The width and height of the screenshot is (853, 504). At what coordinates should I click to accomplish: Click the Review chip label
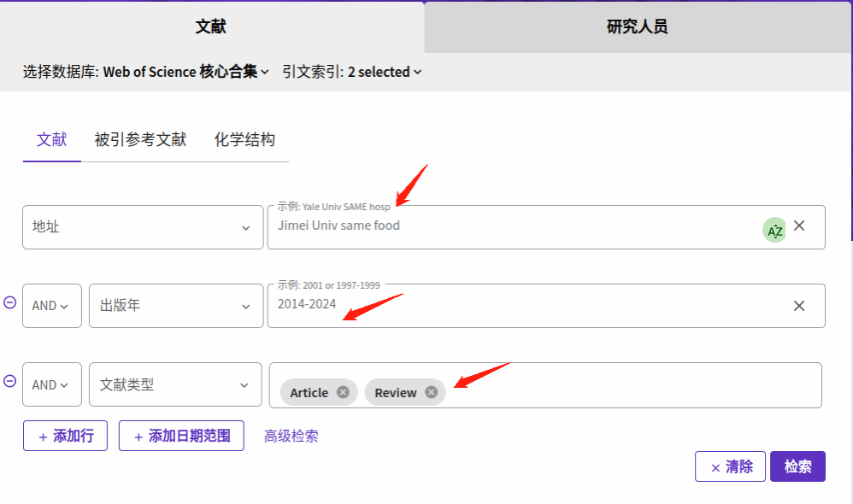396,393
